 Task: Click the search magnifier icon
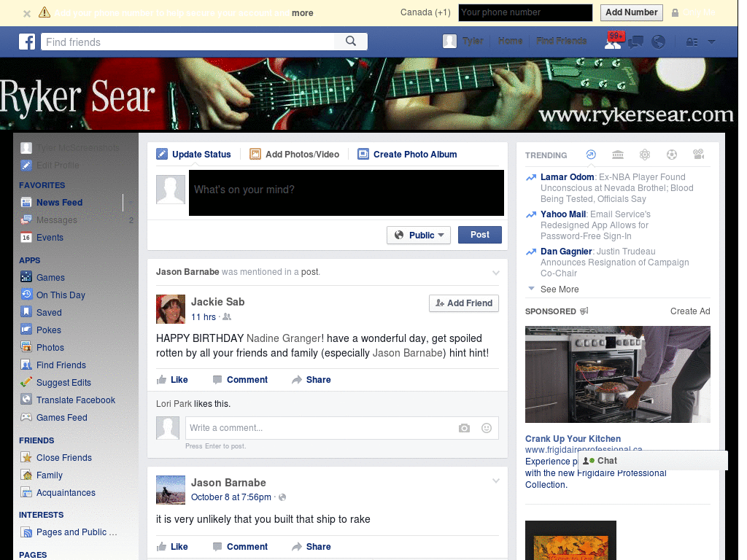coord(351,42)
